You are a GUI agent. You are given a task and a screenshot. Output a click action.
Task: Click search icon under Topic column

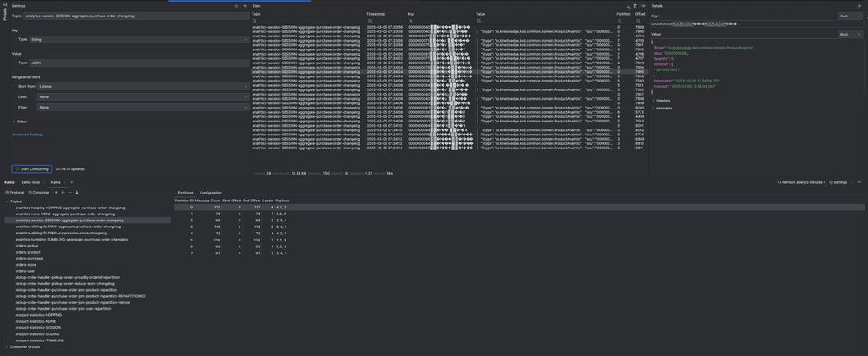pos(254,21)
